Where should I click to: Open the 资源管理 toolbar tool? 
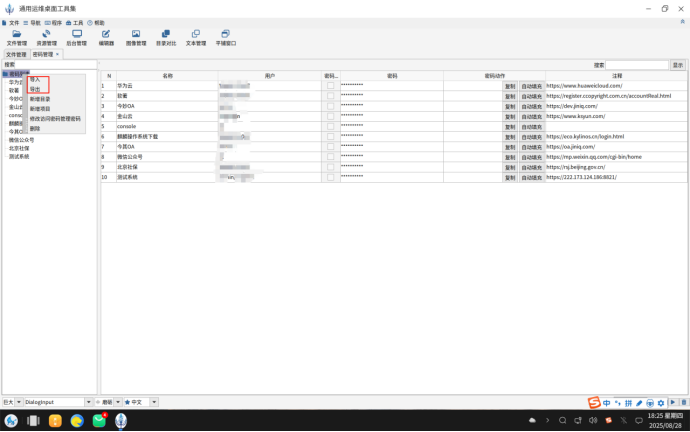(46, 38)
